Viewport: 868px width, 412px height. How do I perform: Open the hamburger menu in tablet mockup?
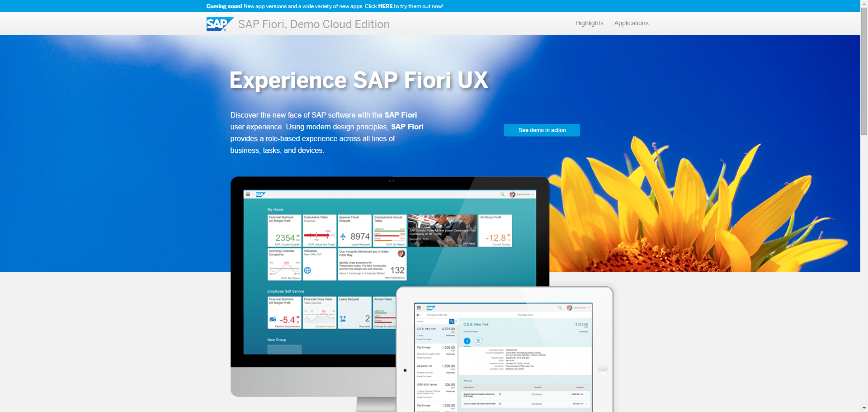click(419, 308)
